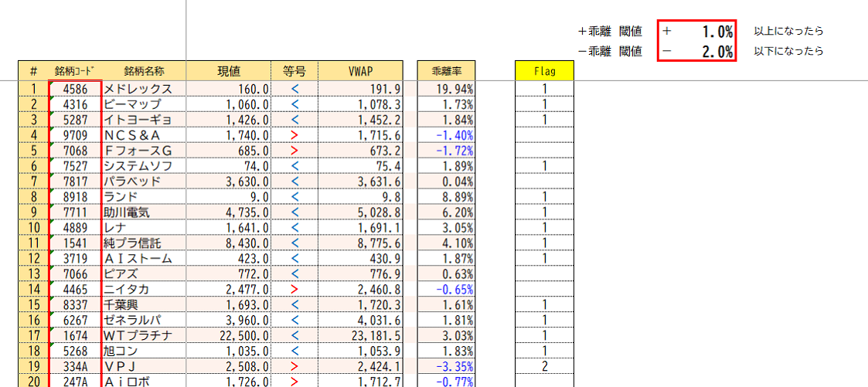
Task: Select the VWAP column header
Action: pyautogui.click(x=360, y=71)
